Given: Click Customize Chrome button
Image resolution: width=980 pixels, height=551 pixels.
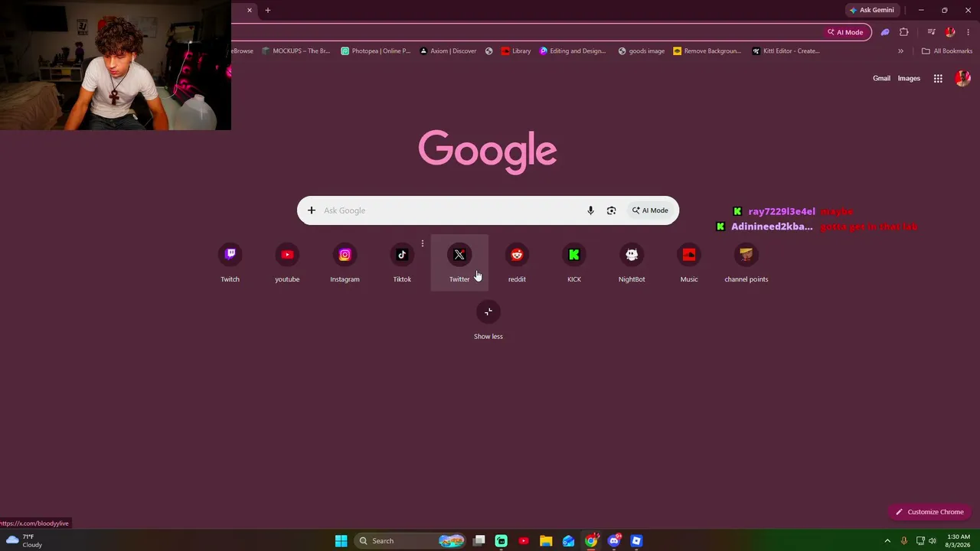Looking at the screenshot, I should 930,512.
